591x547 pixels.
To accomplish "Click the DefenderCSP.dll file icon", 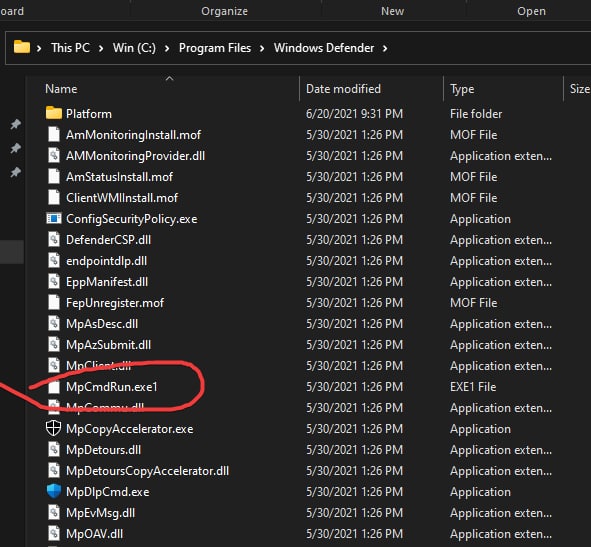I will (54, 239).
